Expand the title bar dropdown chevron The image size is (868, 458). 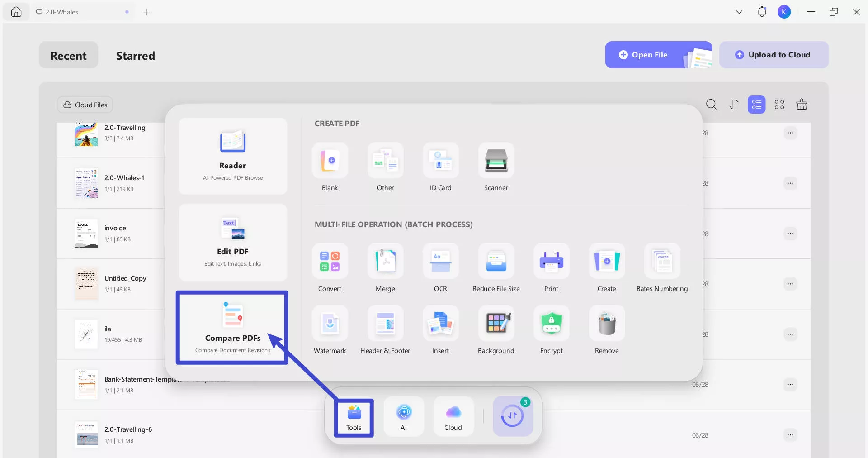739,12
